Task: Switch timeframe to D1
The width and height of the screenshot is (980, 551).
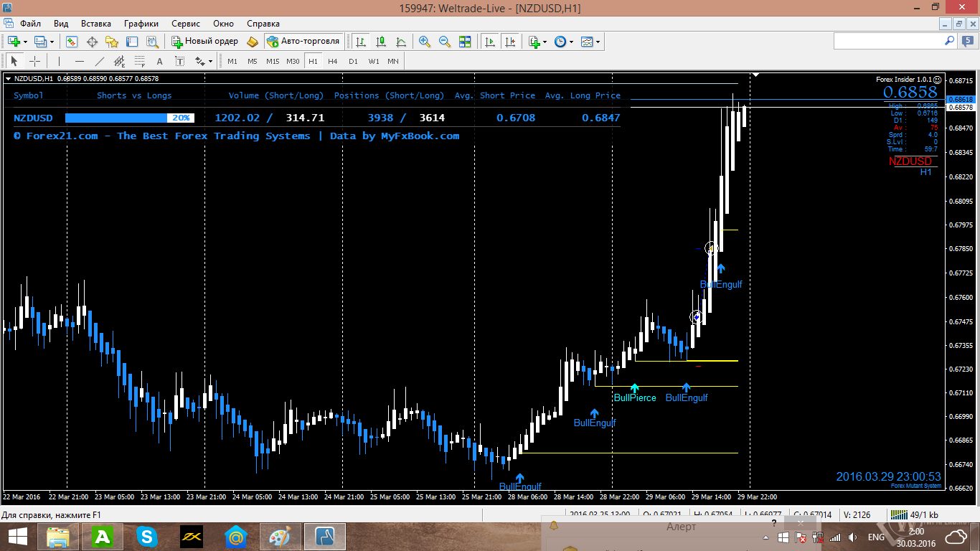Action: click(x=353, y=61)
